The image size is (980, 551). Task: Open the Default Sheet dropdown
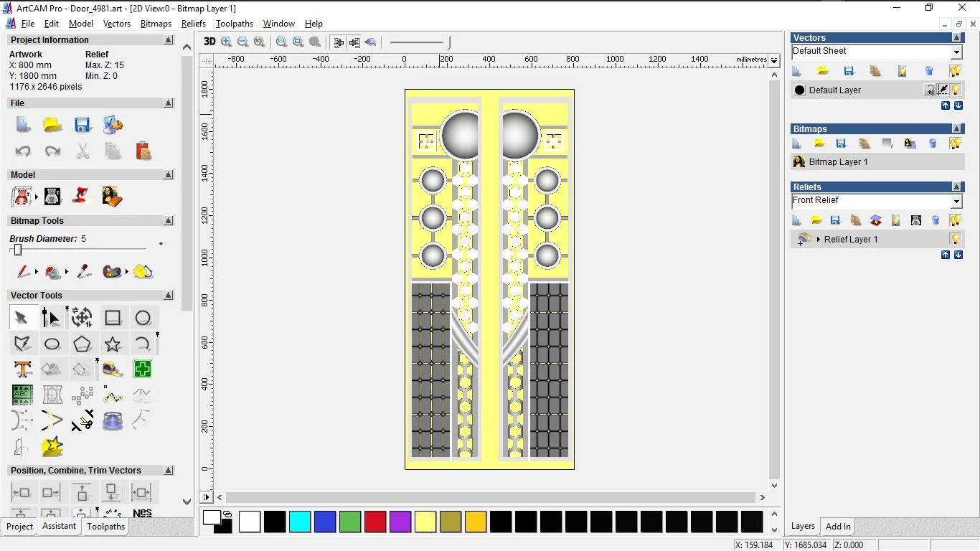(956, 52)
